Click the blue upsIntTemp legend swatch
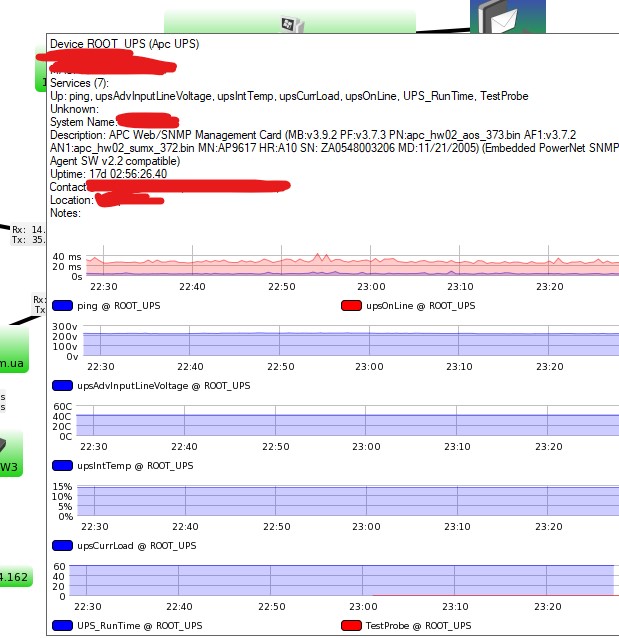Viewport: 619px width, 638px height. 62,465
